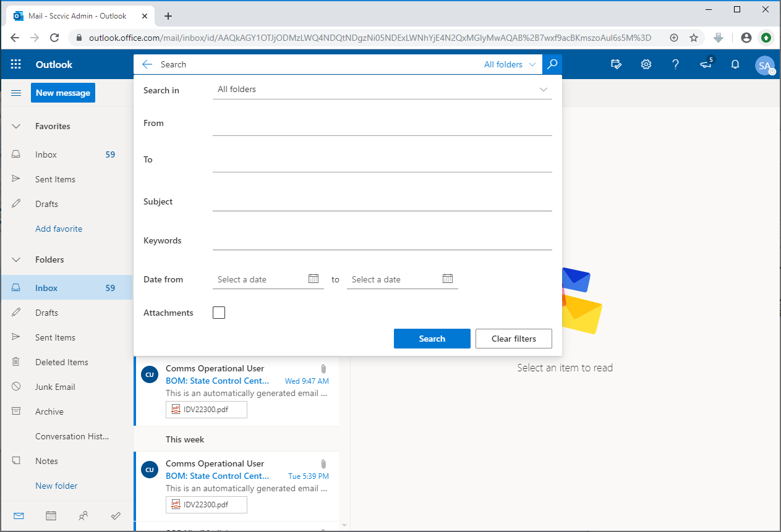Collapse the Favorites section

[x=17, y=126]
